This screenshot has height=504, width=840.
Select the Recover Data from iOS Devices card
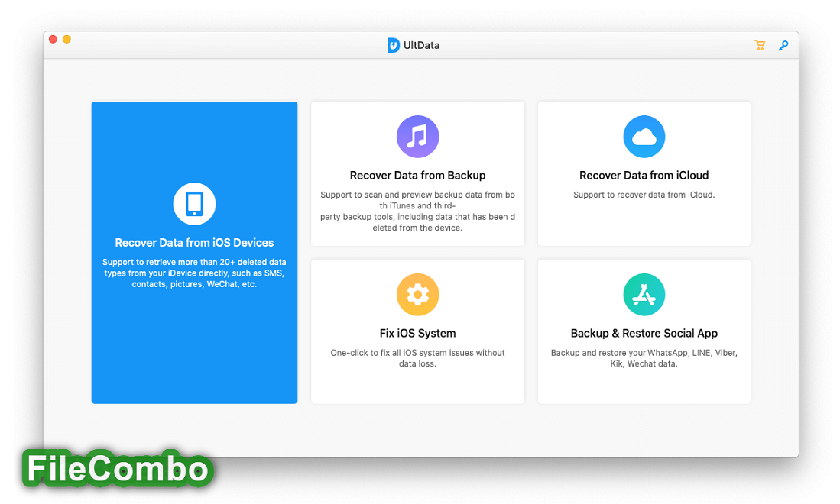(x=194, y=252)
